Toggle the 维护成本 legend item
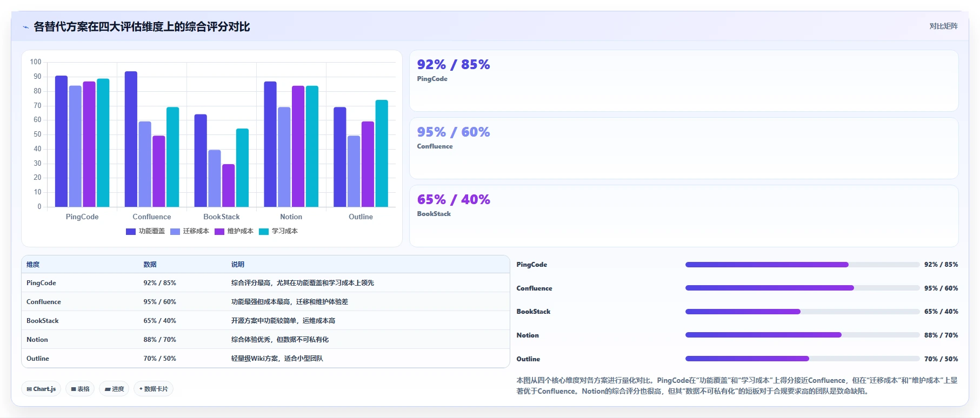The image size is (980, 418). [x=234, y=231]
